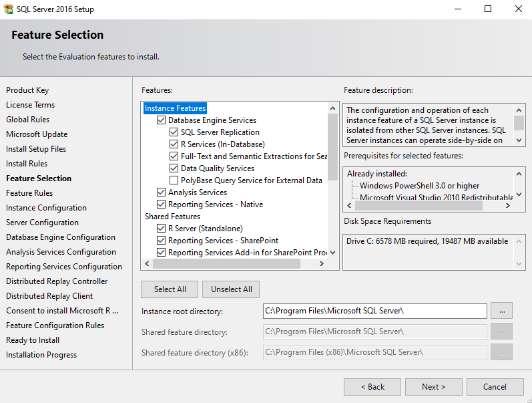Click prerequisites box down scroll arrow
532x403 pixels.
[519, 194]
